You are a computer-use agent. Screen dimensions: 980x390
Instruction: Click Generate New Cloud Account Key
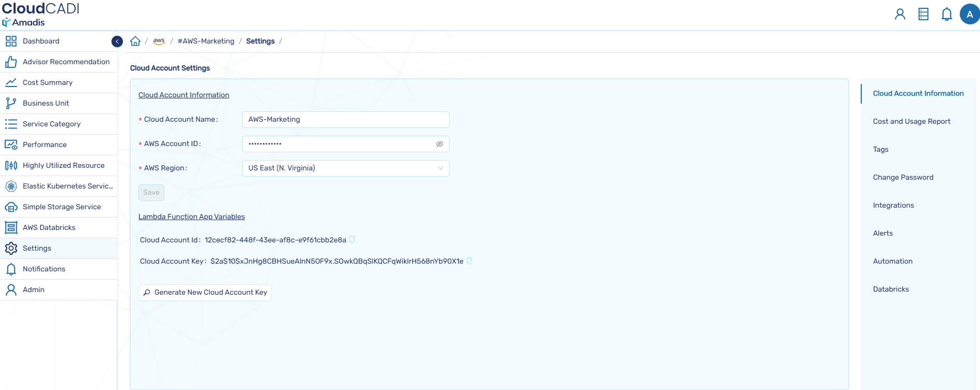coord(205,293)
